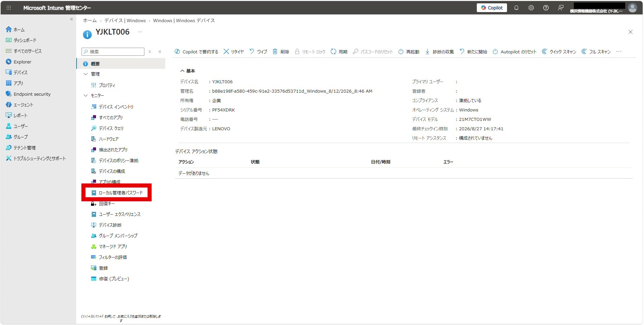Click Copilot で要約する toolbar button
Image resolution: width=644 pixels, height=325 pixels.
pyautogui.click(x=196, y=52)
